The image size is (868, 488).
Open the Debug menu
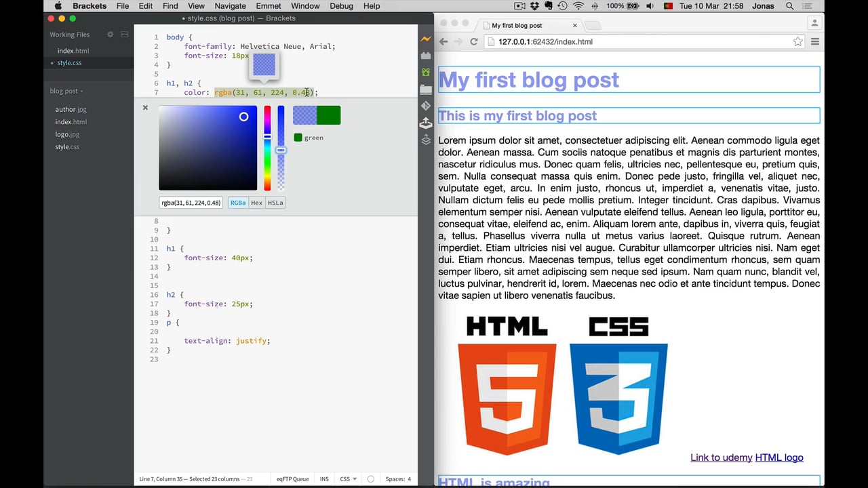[x=341, y=6]
